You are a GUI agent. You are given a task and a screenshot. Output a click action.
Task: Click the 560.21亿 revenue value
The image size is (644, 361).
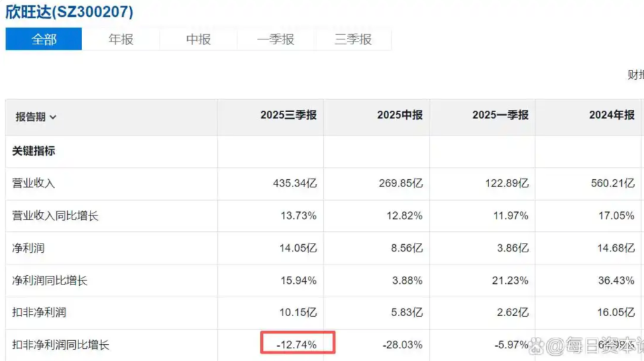612,183
